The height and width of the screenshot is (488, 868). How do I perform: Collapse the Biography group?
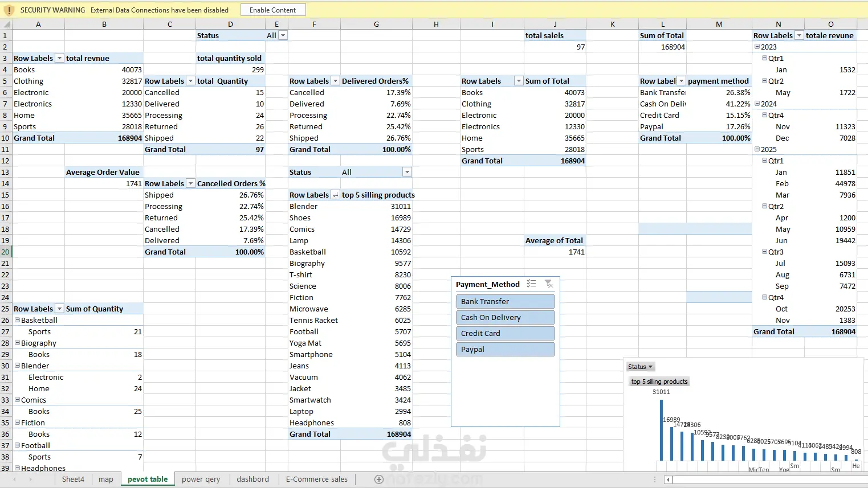(17, 343)
